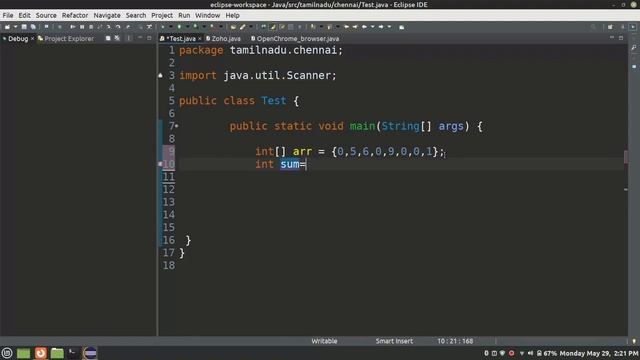Open the Forward history dropdown arrow
The width and height of the screenshot is (640, 360).
coord(389,27)
